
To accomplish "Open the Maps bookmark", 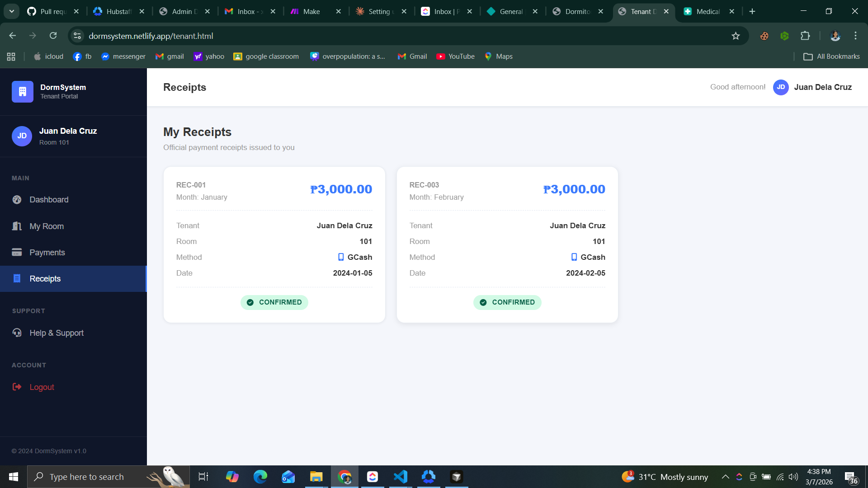I will [x=499, y=56].
